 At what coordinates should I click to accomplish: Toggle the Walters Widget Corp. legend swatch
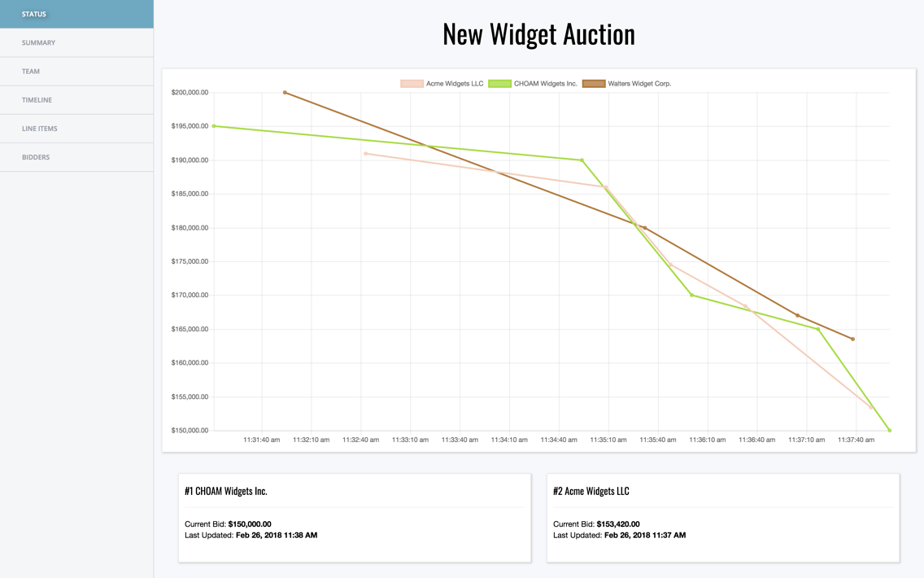[x=594, y=84]
